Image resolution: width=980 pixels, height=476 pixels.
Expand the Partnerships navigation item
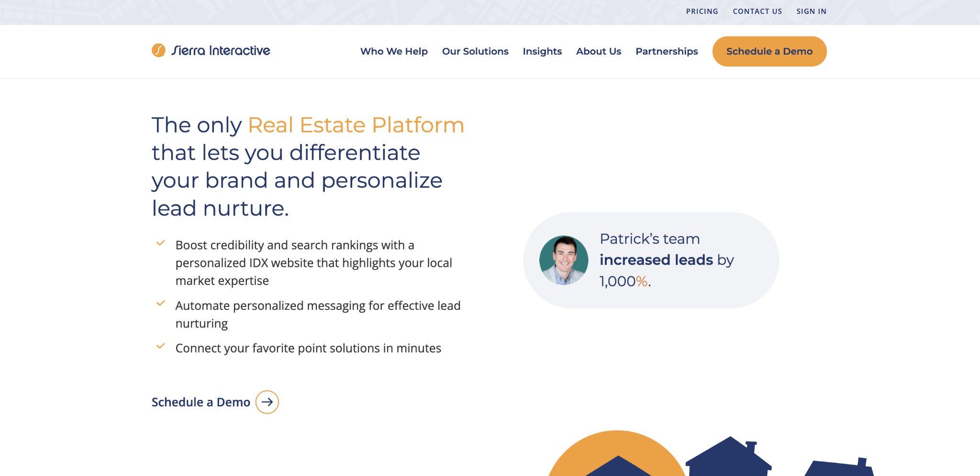[x=667, y=51]
